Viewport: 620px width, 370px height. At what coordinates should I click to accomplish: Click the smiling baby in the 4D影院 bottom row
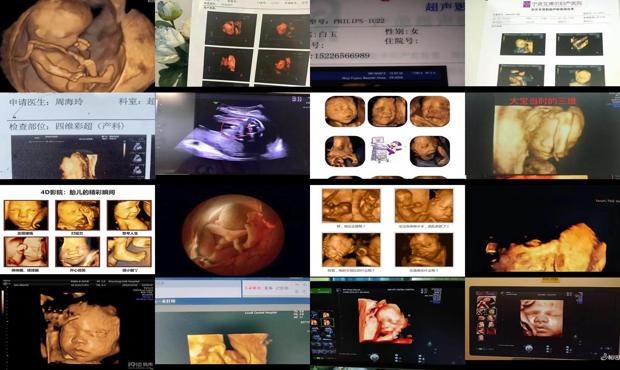point(78,252)
